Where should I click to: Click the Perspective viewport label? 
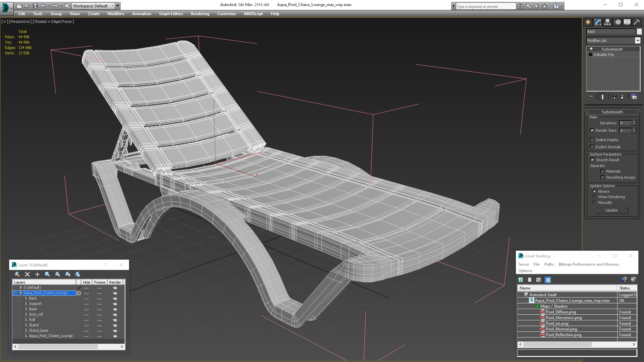point(20,21)
